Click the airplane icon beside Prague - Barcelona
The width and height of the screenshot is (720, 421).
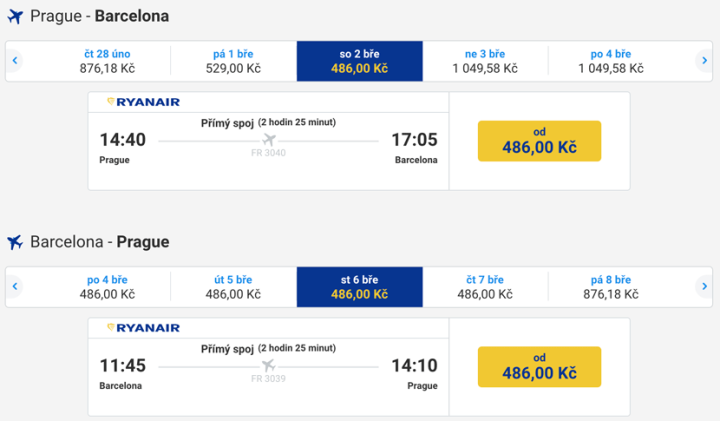(x=14, y=17)
